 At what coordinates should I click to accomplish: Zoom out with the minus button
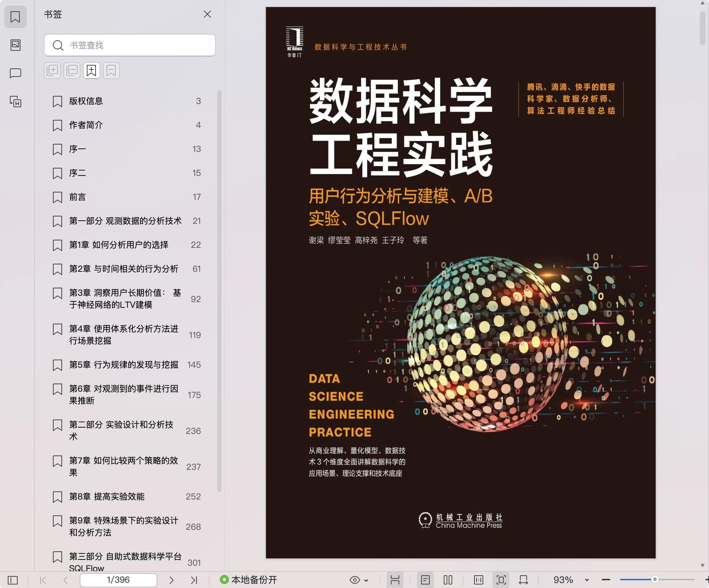(x=606, y=580)
